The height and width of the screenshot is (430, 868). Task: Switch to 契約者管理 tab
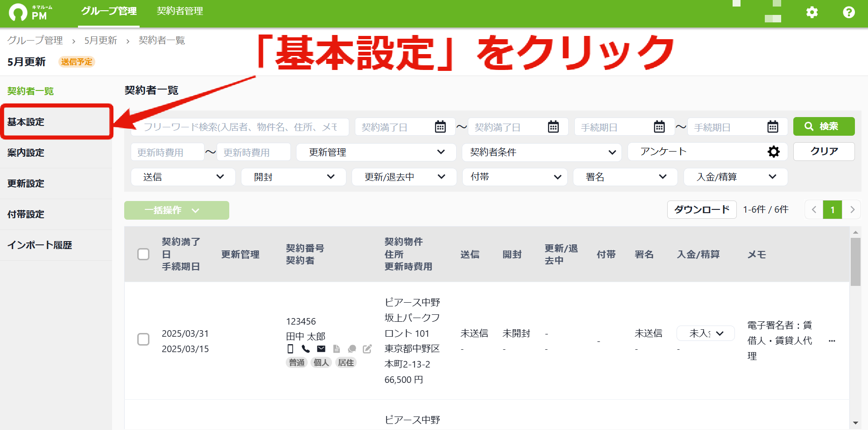[x=180, y=11]
